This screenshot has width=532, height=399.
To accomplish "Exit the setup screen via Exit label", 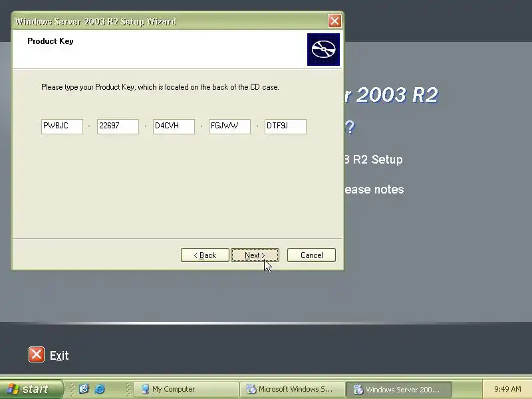I will pyautogui.click(x=59, y=356).
